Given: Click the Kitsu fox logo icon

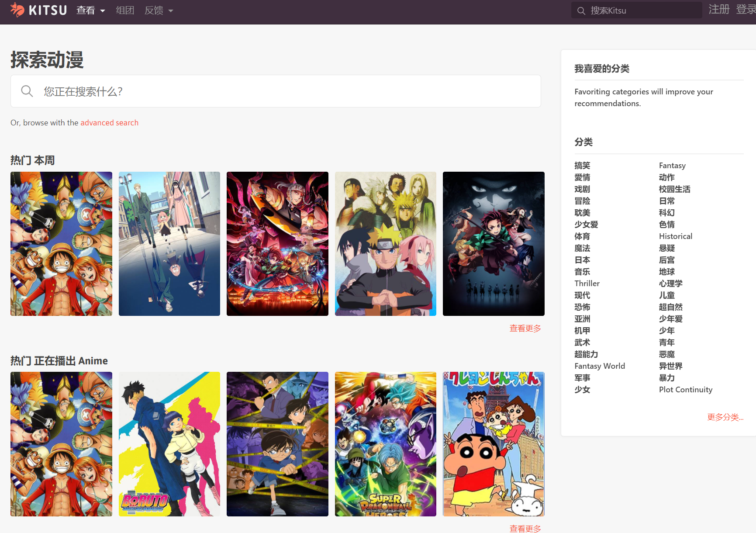Looking at the screenshot, I should point(17,10).
